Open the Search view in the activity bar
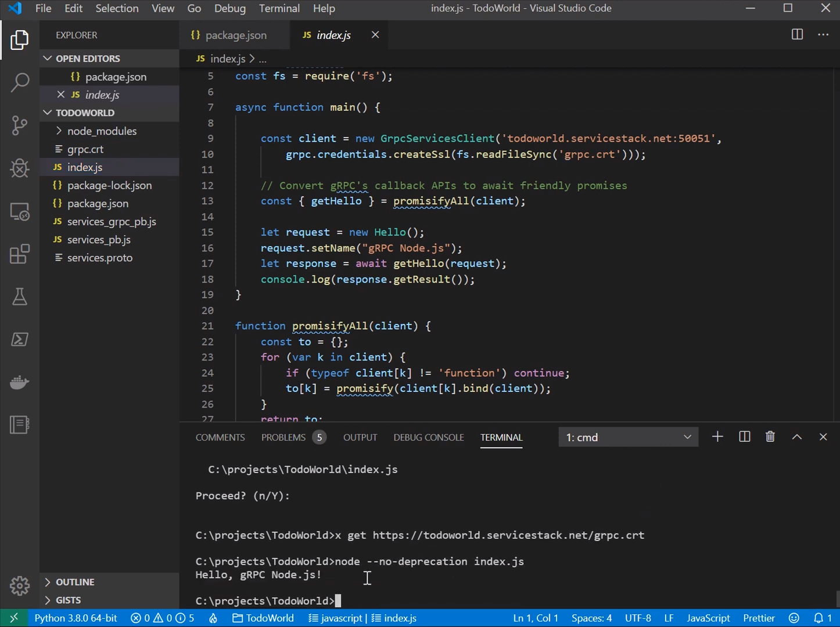Viewport: 840px width, 627px height. (19, 82)
